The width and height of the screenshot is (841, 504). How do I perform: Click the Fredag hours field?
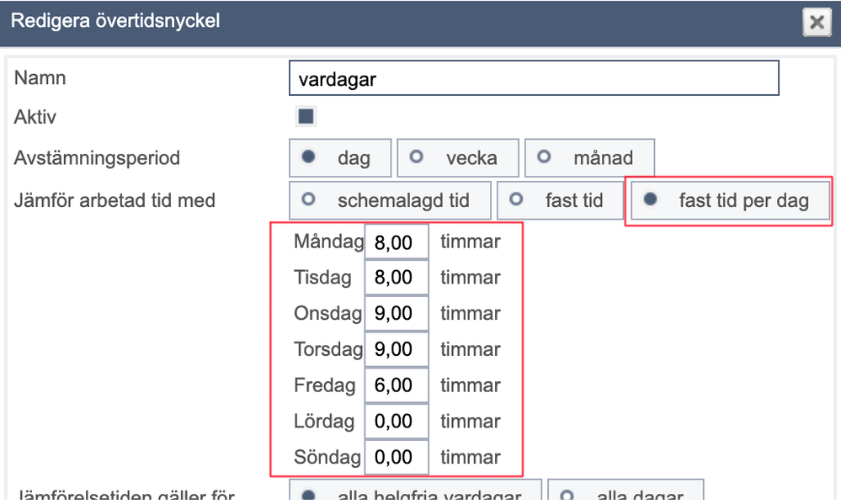point(397,385)
